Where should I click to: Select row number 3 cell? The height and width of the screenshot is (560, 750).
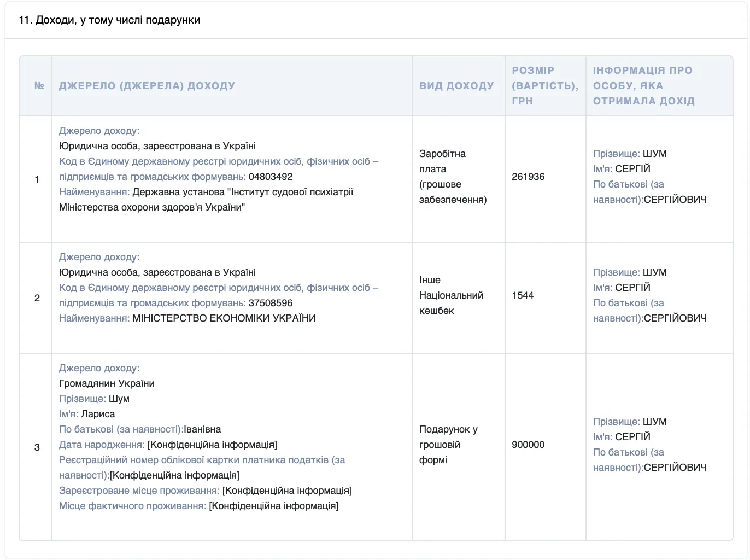[37, 447]
